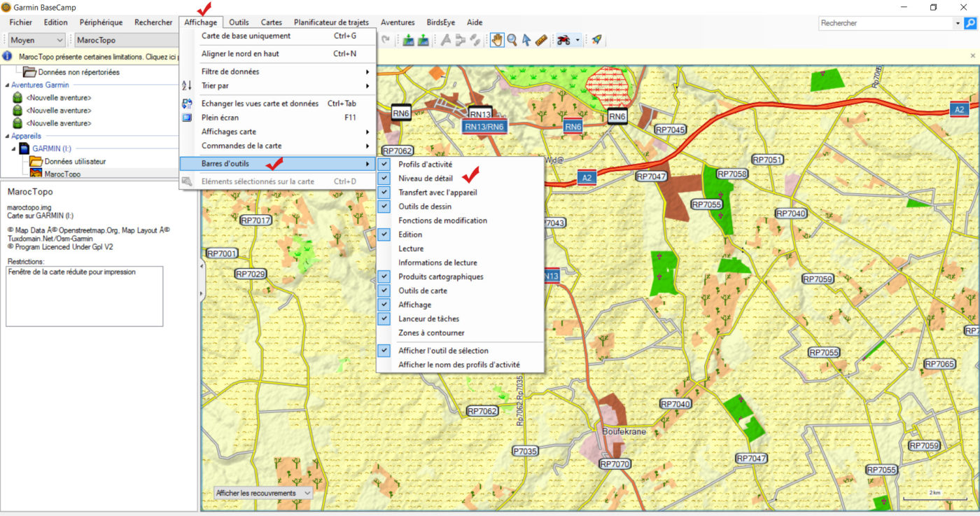The image size is (980, 516).
Task: Open the search box history dropdown arrow
Action: point(958,23)
